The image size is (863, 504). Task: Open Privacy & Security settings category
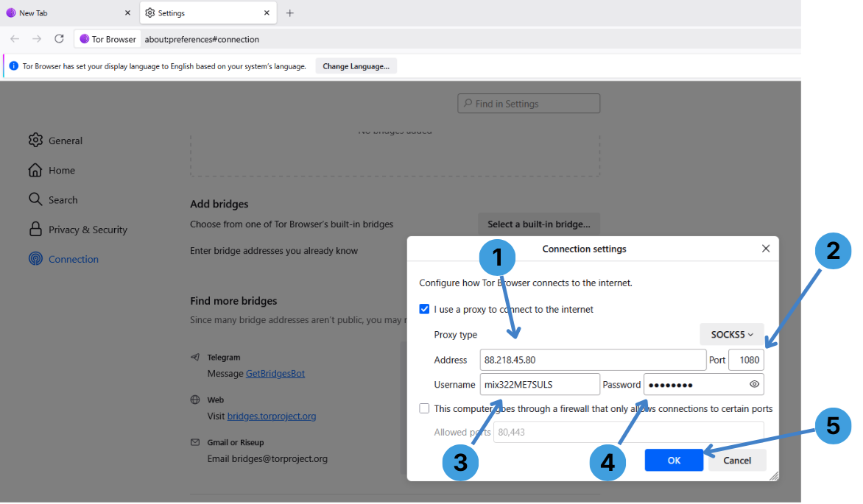(x=77, y=230)
